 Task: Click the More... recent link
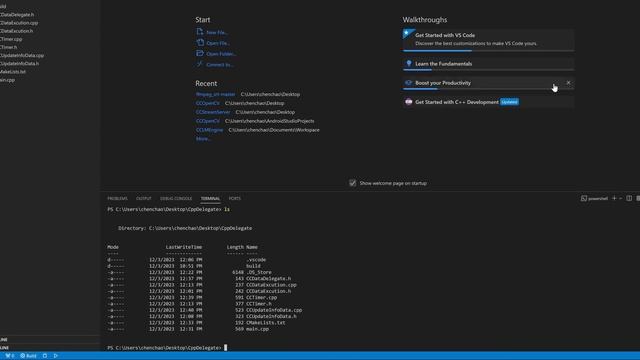pos(203,139)
